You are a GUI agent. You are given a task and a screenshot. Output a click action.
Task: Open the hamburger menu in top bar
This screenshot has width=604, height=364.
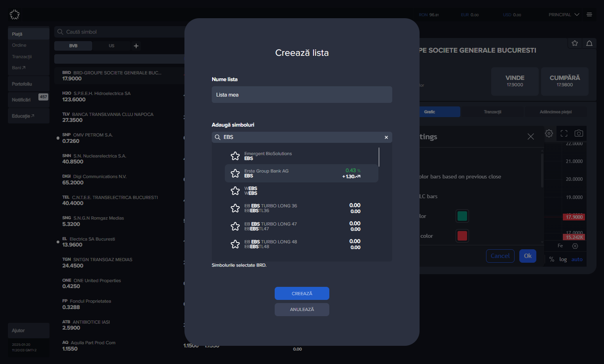click(589, 15)
